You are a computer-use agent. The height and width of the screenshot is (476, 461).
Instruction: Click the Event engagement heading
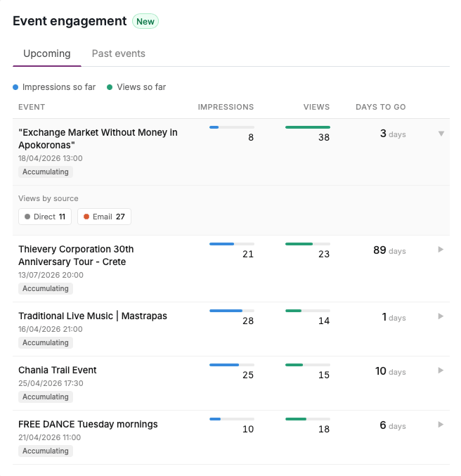[70, 21]
